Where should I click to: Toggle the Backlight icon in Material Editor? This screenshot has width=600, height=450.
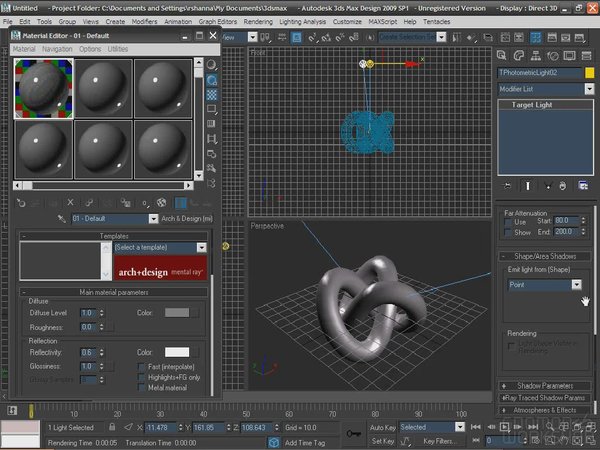pyautogui.click(x=212, y=80)
